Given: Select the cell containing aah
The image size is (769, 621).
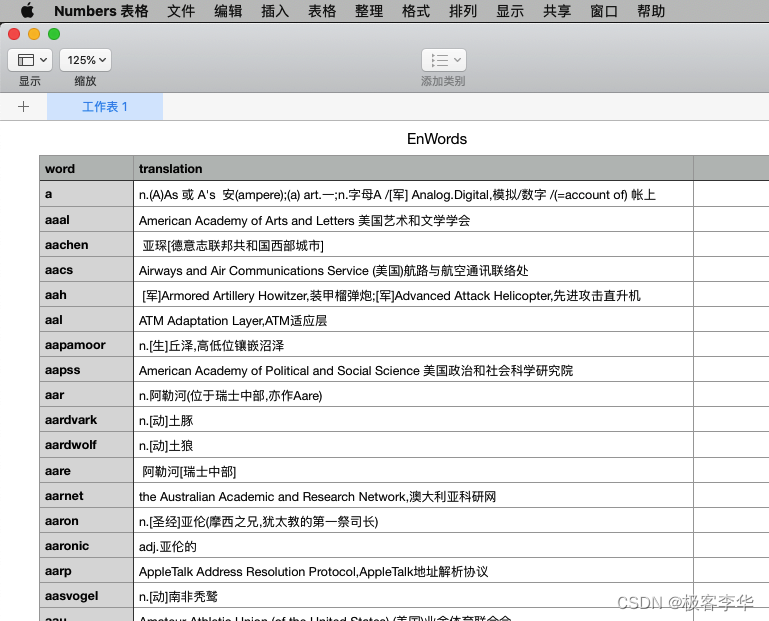Looking at the screenshot, I should click(x=86, y=294).
